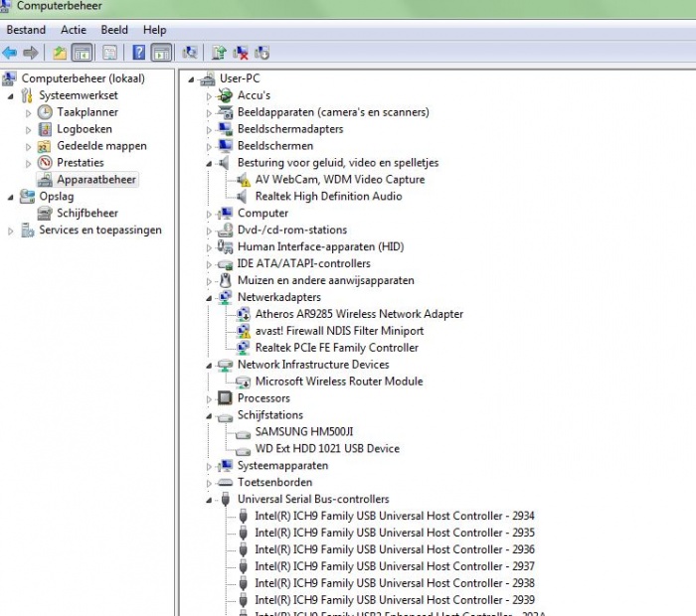The width and height of the screenshot is (696, 616).
Task: Expand the Processors category
Action: [210, 398]
